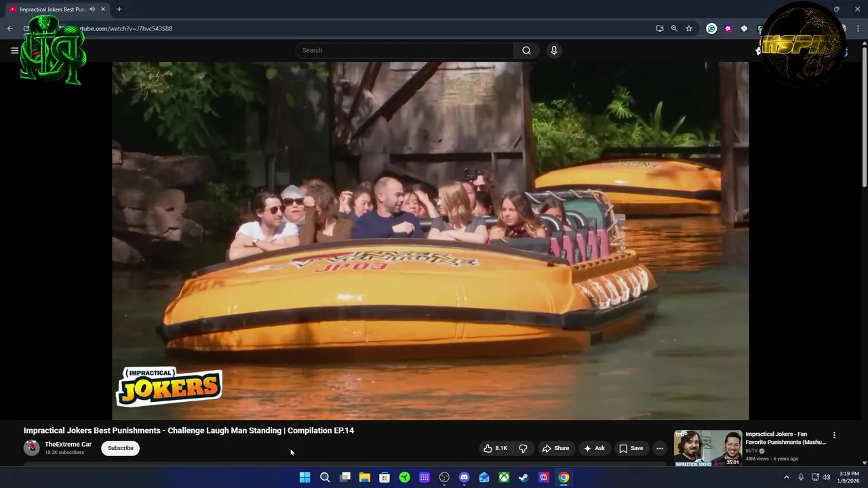Open the Grammarly extension icon
The height and width of the screenshot is (488, 868).
point(711,28)
